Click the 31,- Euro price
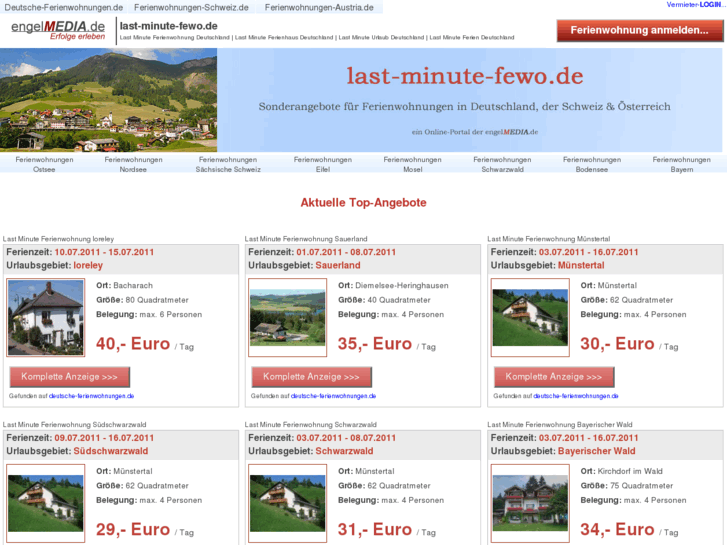 [x=375, y=529]
